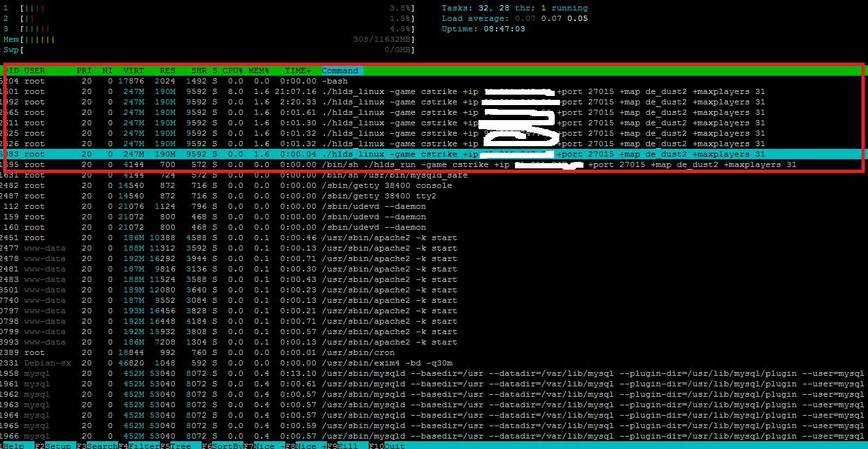
Task: Select the mysqld row with TIME+ 0:00.61
Action: pyautogui.click(x=434, y=384)
